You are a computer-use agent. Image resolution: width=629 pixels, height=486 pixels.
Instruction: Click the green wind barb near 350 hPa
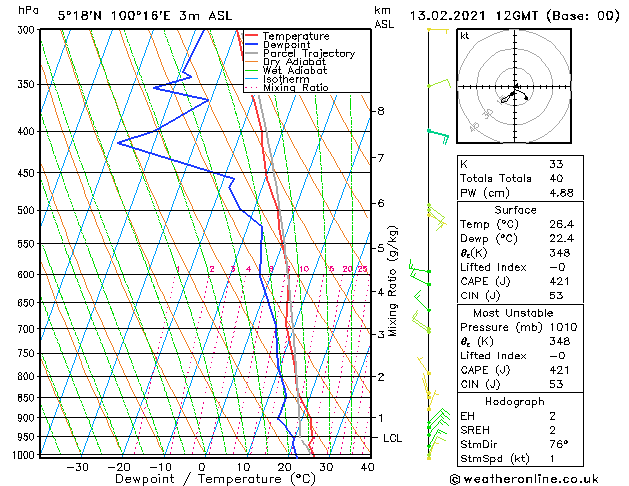[x=439, y=84]
